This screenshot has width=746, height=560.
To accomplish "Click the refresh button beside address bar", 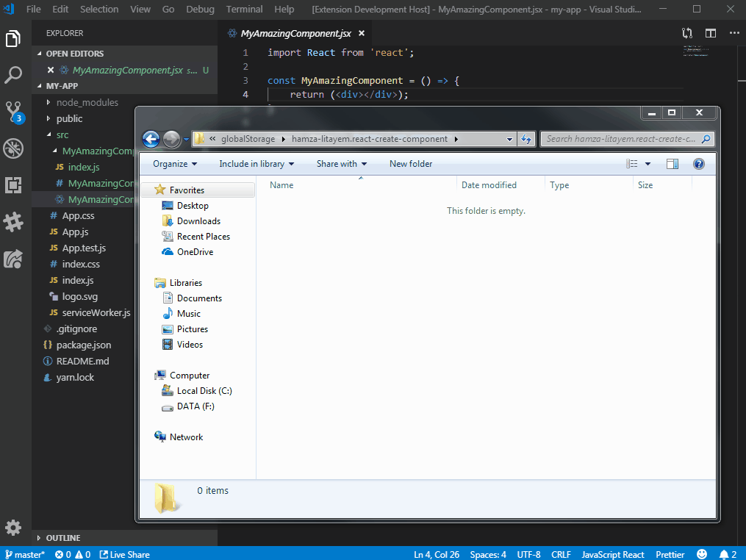I will pyautogui.click(x=526, y=139).
